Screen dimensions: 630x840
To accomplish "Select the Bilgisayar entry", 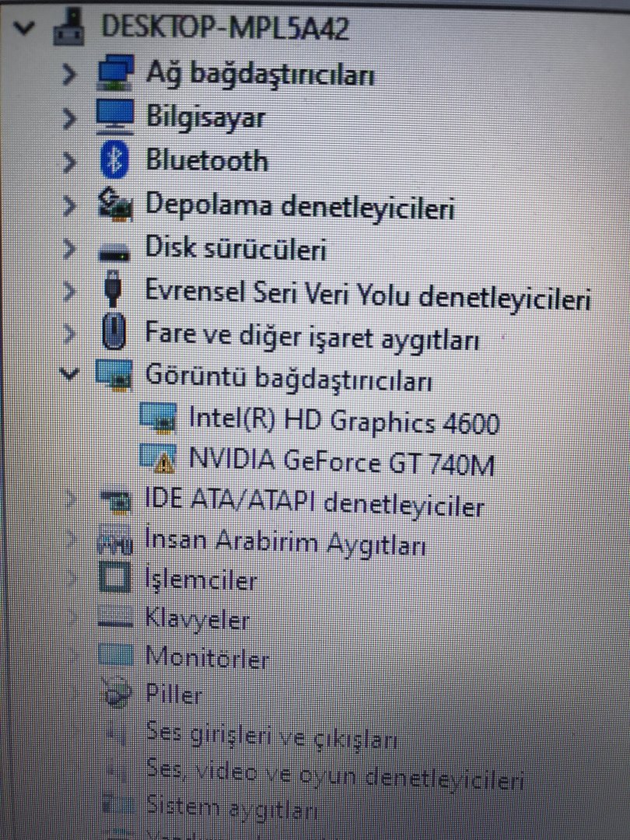I will click(205, 117).
